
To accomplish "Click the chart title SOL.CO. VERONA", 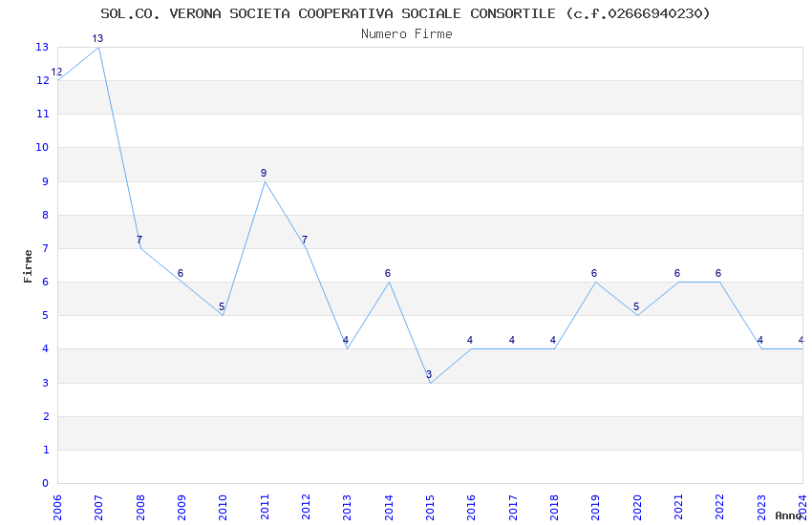I will 405,13.
